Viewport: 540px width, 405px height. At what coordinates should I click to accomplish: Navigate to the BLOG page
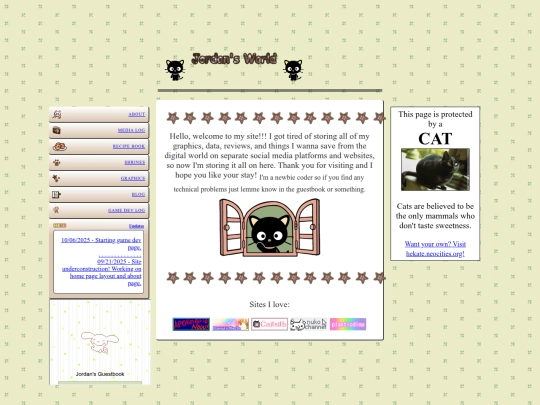pyautogui.click(x=138, y=195)
